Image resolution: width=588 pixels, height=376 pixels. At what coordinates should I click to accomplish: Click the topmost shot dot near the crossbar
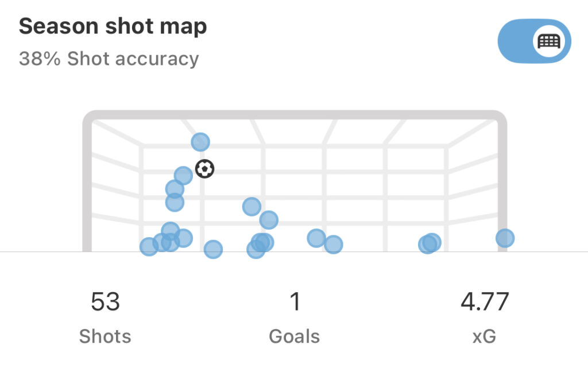pos(200,142)
